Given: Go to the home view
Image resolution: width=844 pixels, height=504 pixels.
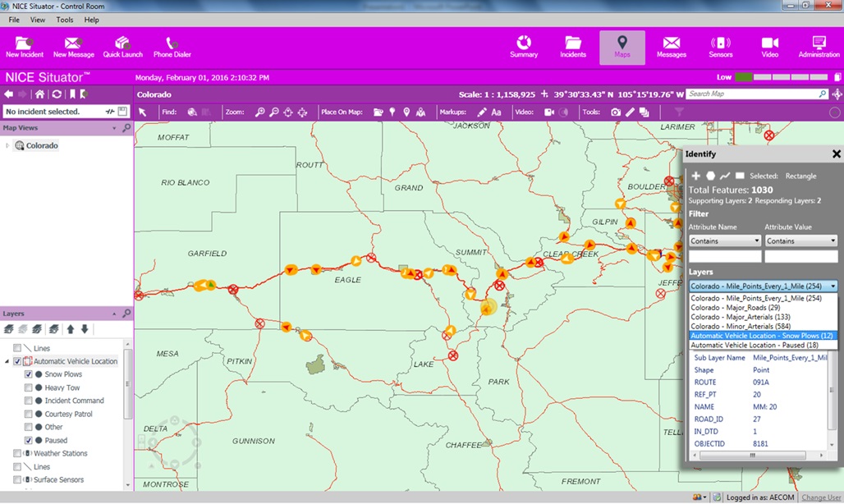Looking at the screenshot, I should tap(40, 94).
